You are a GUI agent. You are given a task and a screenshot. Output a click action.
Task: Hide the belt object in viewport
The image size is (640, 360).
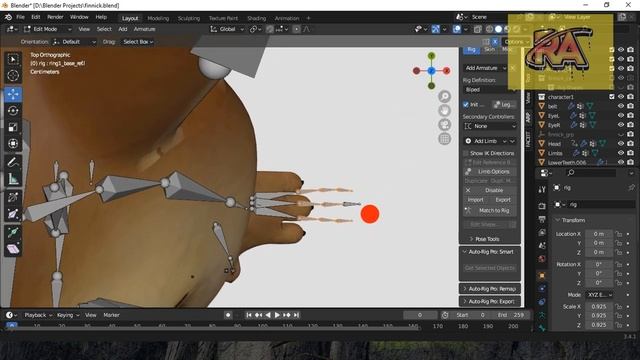click(621, 106)
